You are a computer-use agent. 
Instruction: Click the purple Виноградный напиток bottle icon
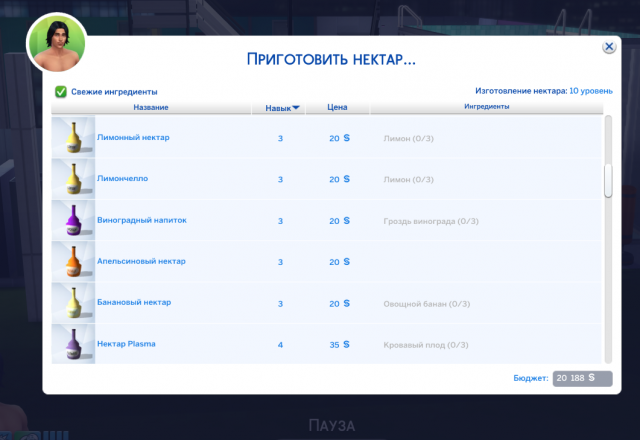(x=73, y=220)
